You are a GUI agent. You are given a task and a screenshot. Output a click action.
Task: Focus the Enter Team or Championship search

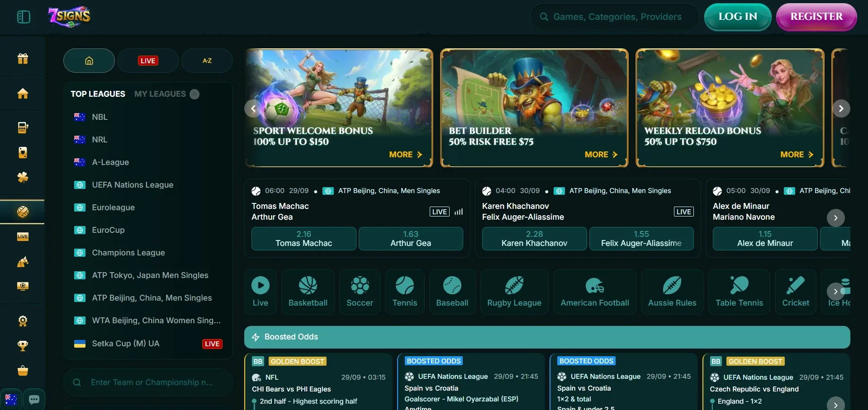pyautogui.click(x=148, y=382)
